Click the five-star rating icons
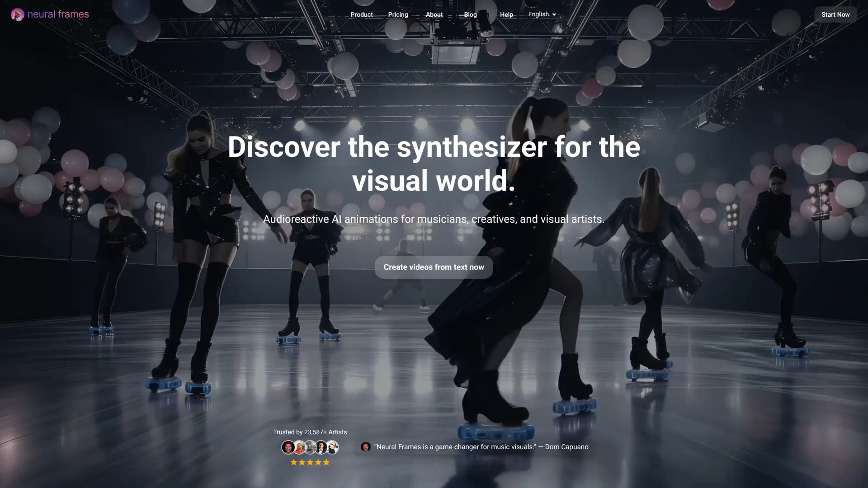This screenshot has height=488, width=868. click(310, 462)
